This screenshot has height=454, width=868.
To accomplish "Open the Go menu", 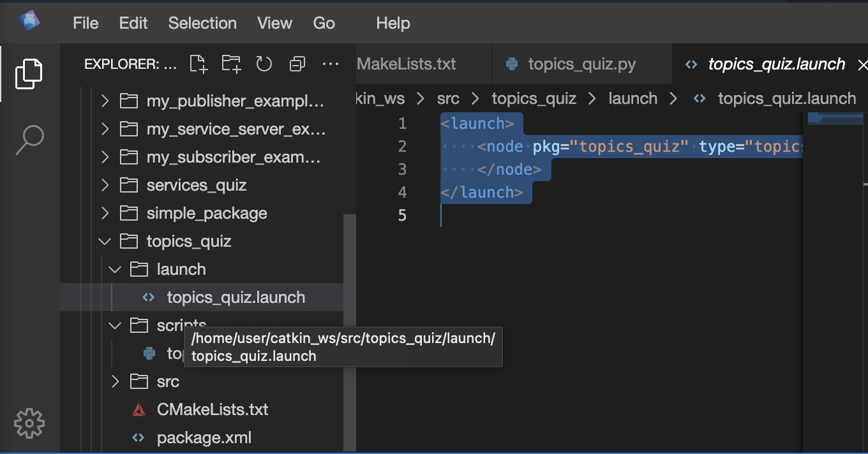I will pyautogui.click(x=324, y=24).
